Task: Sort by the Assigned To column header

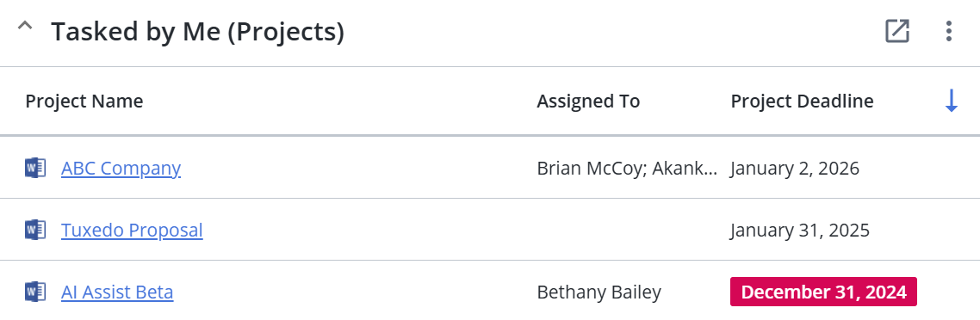Action: point(588,101)
